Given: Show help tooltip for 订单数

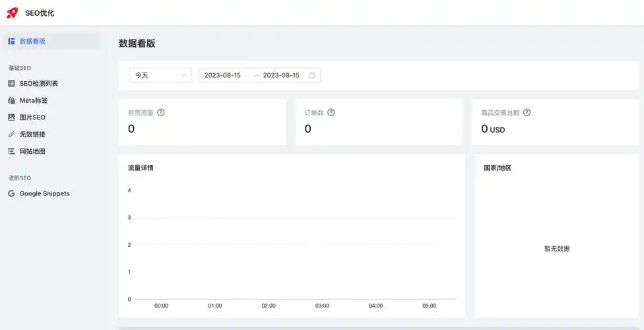Looking at the screenshot, I should (331, 112).
